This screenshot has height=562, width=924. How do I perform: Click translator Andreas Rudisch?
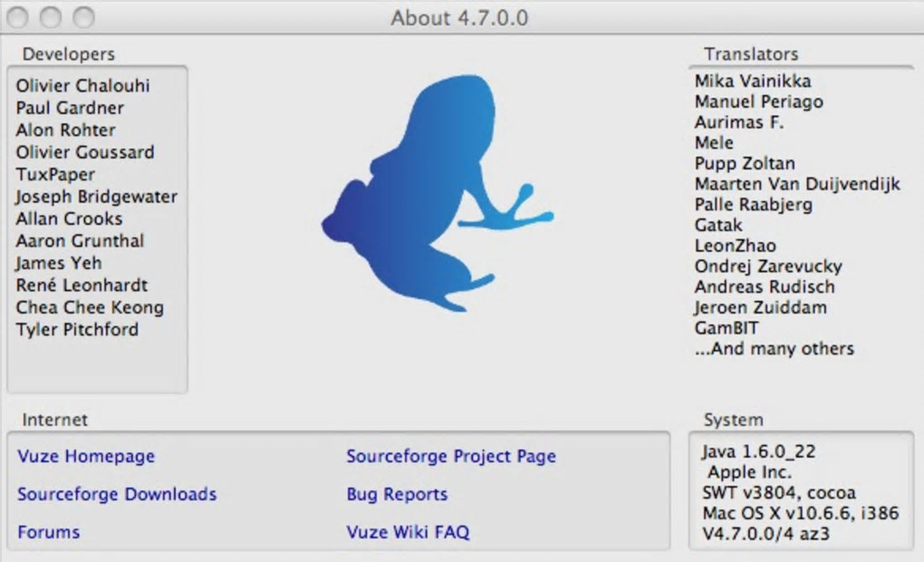pos(765,287)
